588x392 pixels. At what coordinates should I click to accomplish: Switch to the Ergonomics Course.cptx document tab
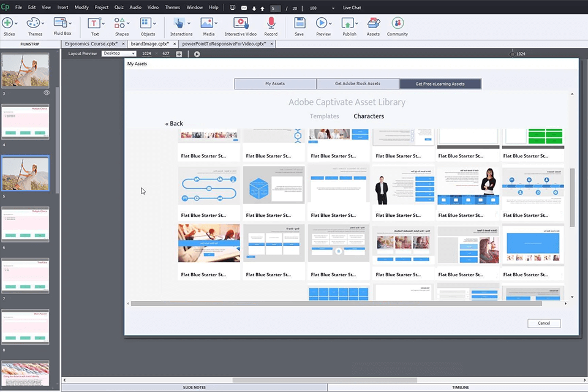91,44
